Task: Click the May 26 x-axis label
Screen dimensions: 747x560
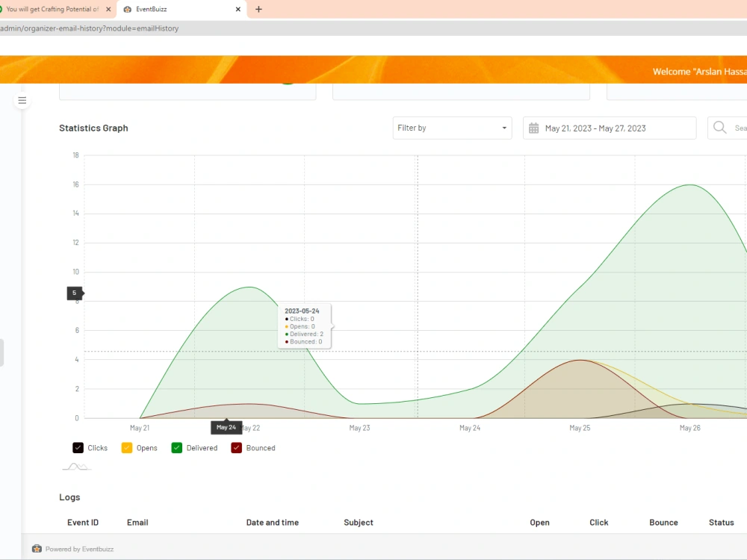Action: [x=689, y=428]
